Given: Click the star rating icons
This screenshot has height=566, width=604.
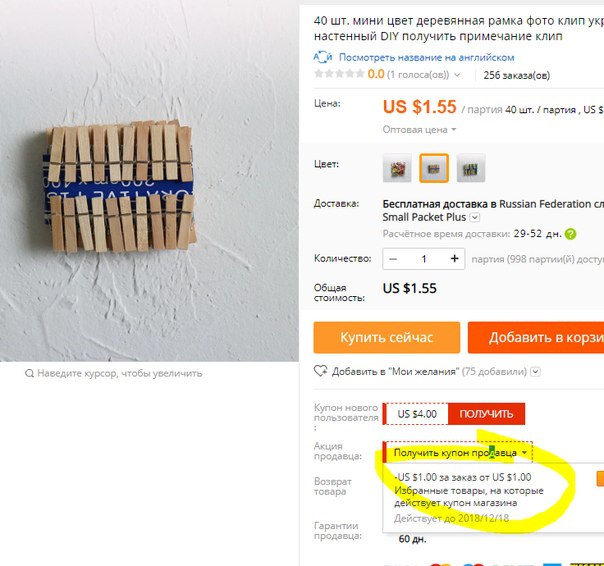Looking at the screenshot, I should click(x=339, y=74).
